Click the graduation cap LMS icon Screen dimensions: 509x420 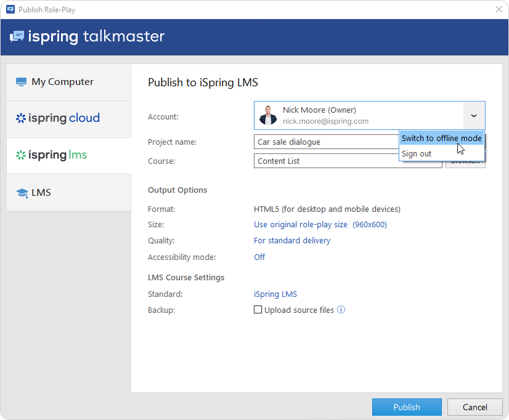click(x=22, y=193)
